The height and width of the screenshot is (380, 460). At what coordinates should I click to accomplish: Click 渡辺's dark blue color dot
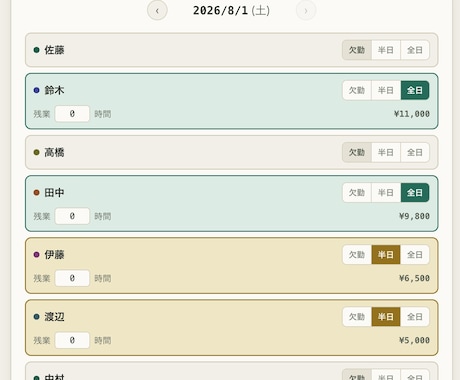click(37, 317)
